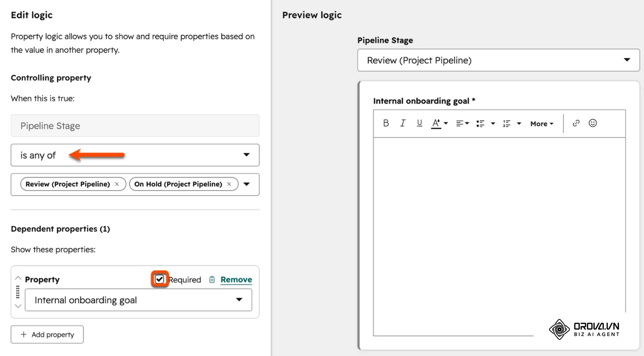Apply bold formatting in the editor toolbar

pos(386,123)
